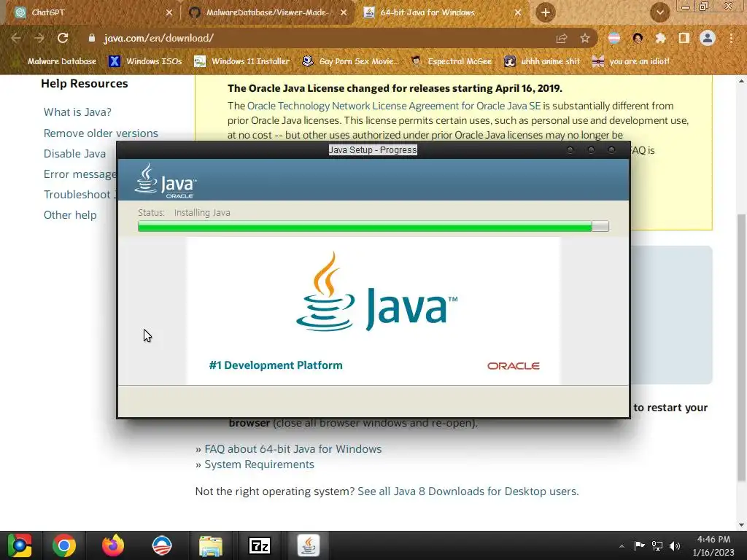Click the striped flag extension icon

pyautogui.click(x=614, y=38)
